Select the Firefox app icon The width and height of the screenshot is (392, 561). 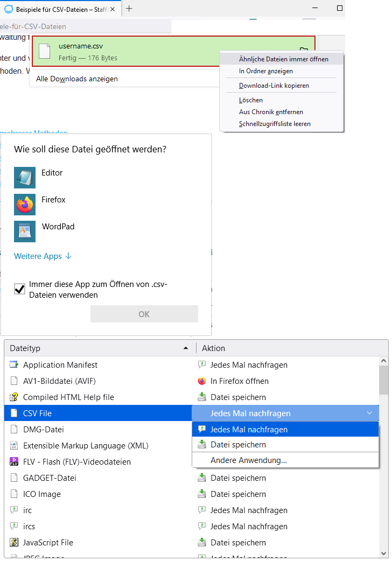[x=25, y=205]
